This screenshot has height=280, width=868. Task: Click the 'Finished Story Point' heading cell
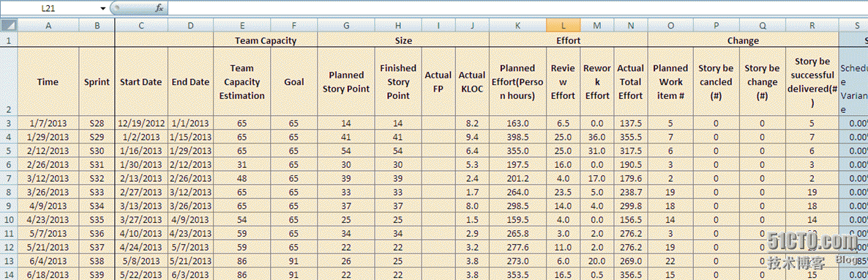click(x=398, y=82)
